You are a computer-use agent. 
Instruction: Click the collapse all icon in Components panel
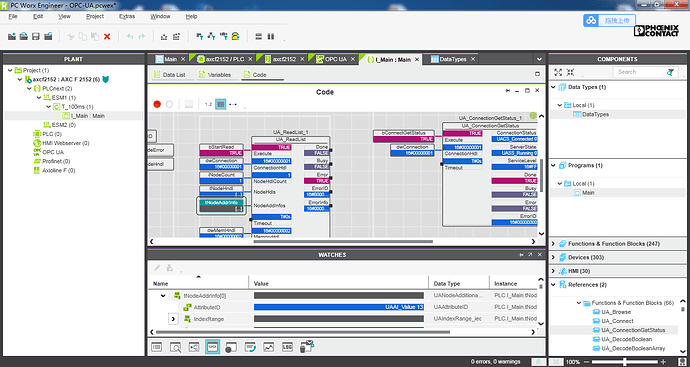[570, 72]
